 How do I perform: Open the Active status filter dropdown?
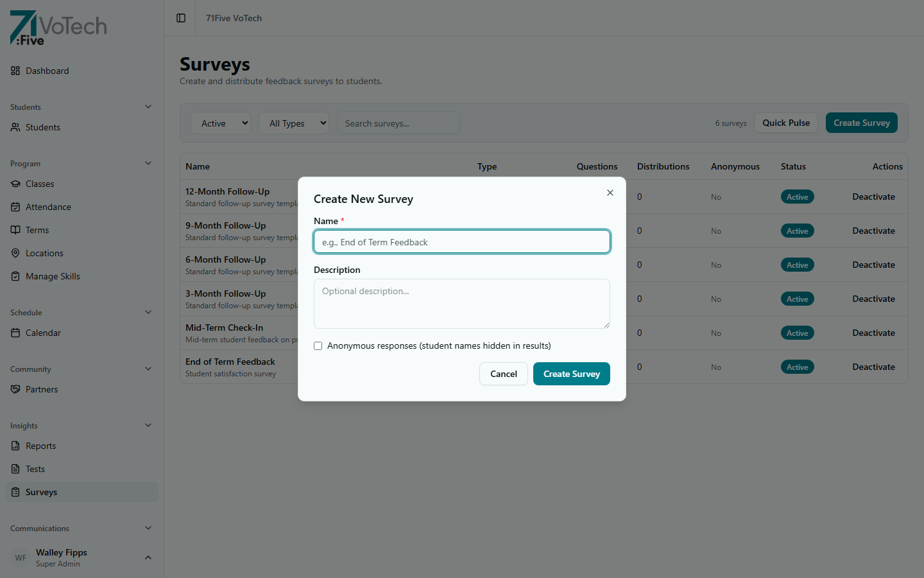click(x=220, y=123)
